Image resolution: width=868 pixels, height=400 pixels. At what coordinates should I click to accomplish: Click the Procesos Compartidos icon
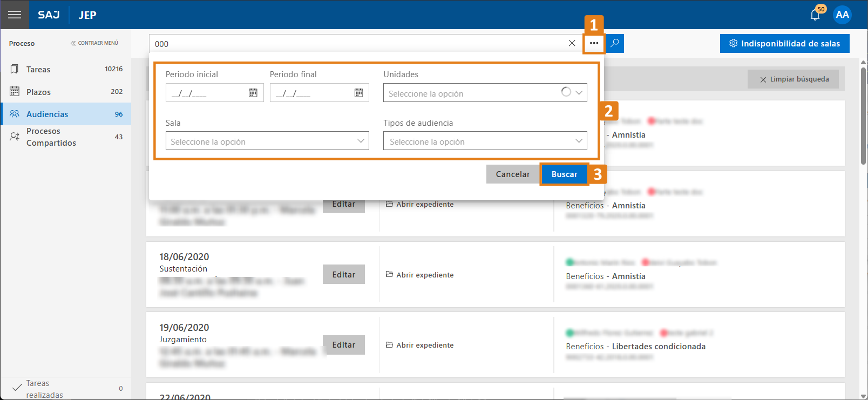(15, 137)
